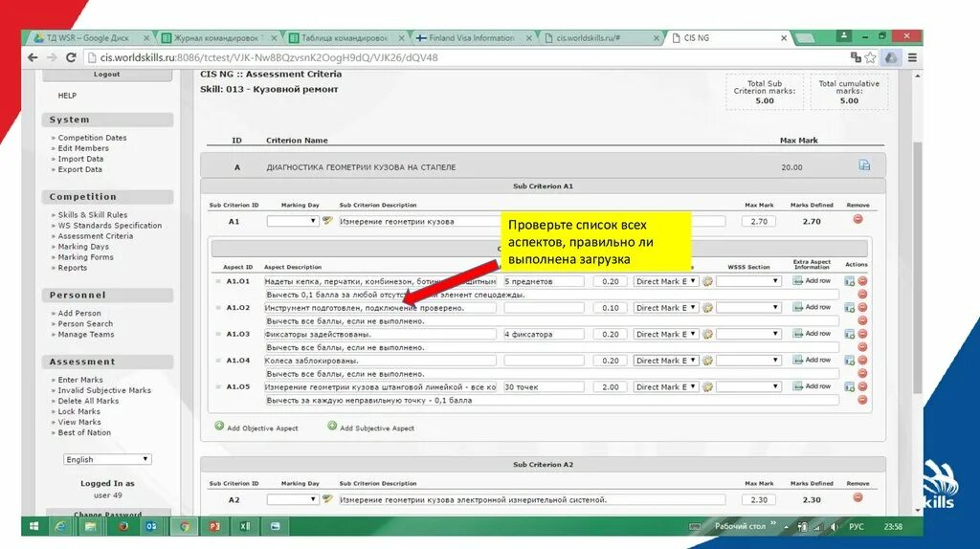
Task: Open the Marking Forms link in sidebar
Action: tap(85, 257)
